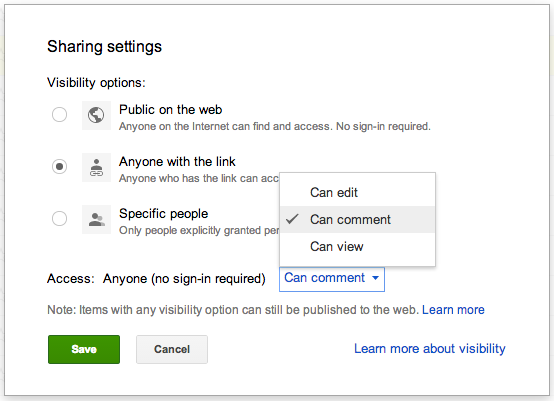The height and width of the screenshot is (401, 554).
Task: Select the Specific people radio button
Action: pos(59,218)
